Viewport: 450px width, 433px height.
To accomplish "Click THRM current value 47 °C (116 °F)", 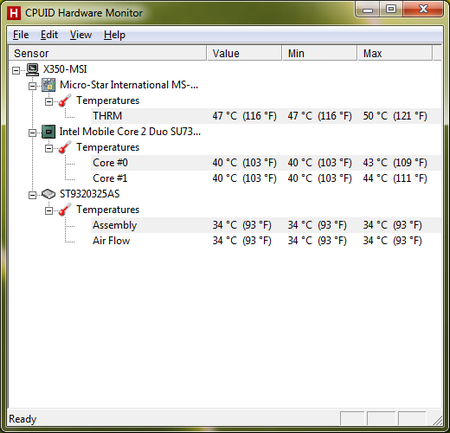I will coord(245,116).
